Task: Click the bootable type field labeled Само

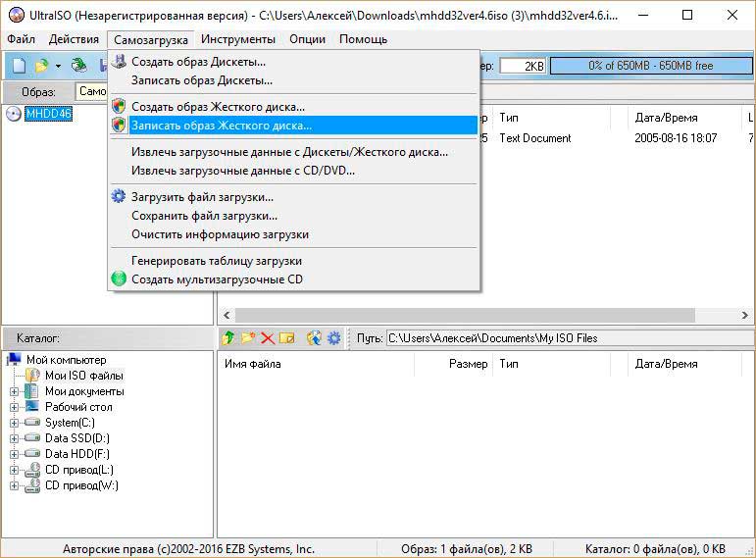Action: [91, 91]
